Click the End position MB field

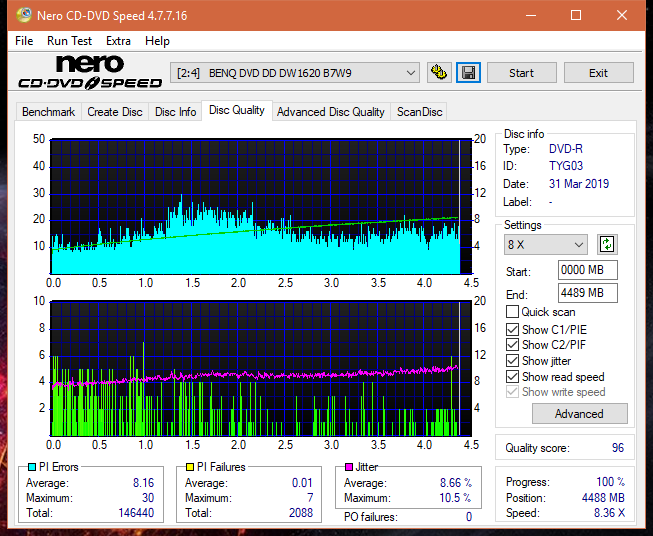(587, 293)
